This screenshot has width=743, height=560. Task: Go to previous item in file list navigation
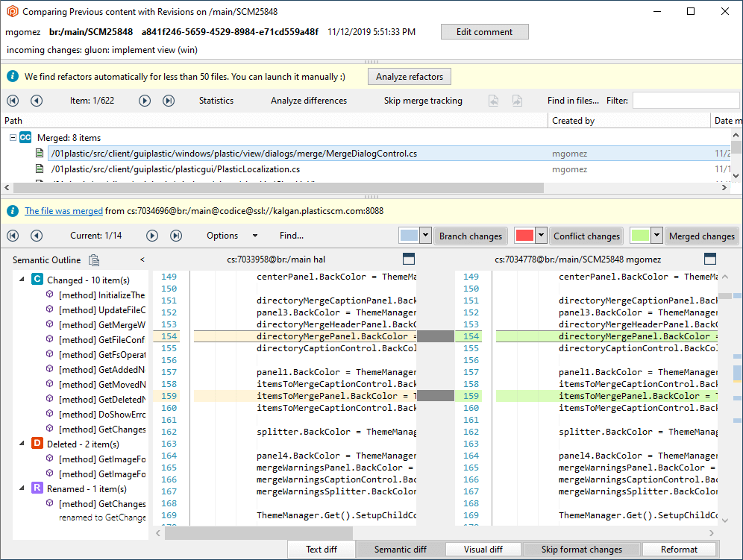tap(37, 101)
